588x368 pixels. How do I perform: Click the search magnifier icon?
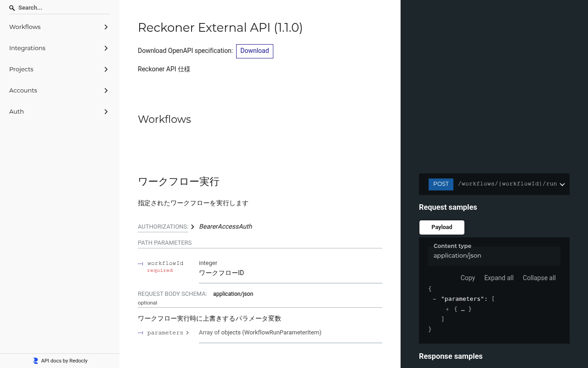click(12, 8)
